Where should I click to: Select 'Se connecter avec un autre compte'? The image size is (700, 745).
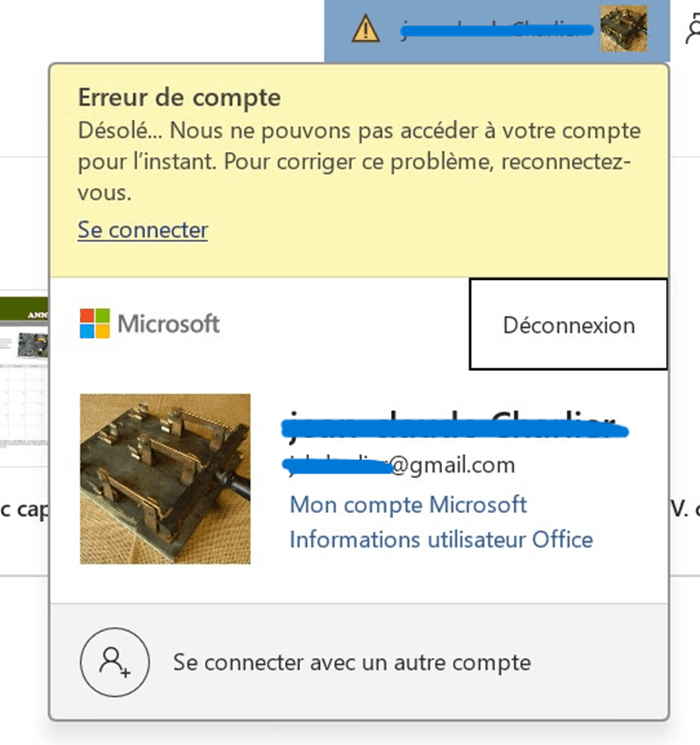pyautogui.click(x=352, y=662)
